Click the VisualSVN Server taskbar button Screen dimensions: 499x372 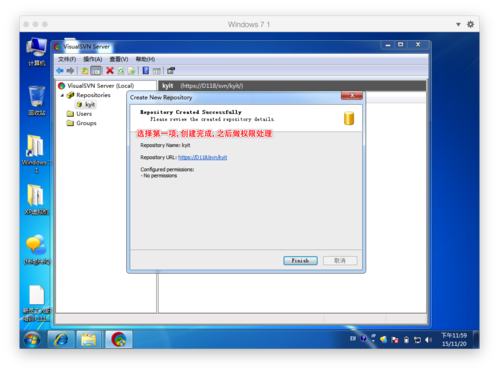point(119,340)
